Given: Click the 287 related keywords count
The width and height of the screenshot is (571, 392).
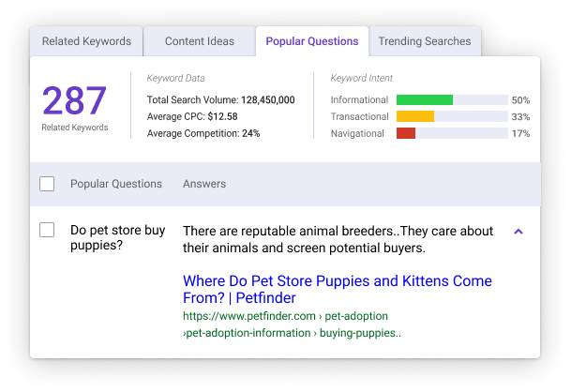Looking at the screenshot, I should [x=75, y=100].
